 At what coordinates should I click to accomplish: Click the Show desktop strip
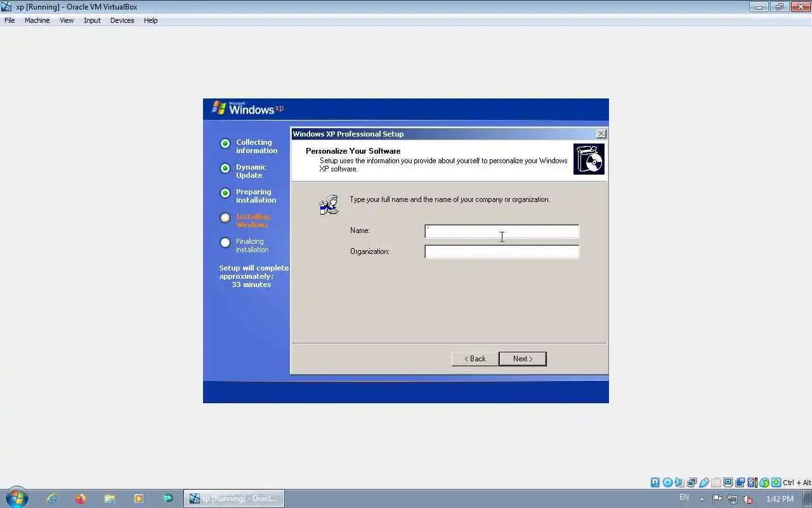(x=808, y=498)
